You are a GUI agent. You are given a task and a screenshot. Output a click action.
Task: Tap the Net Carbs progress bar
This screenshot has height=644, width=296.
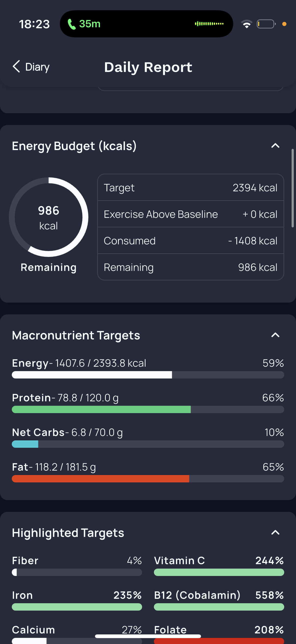(x=148, y=444)
